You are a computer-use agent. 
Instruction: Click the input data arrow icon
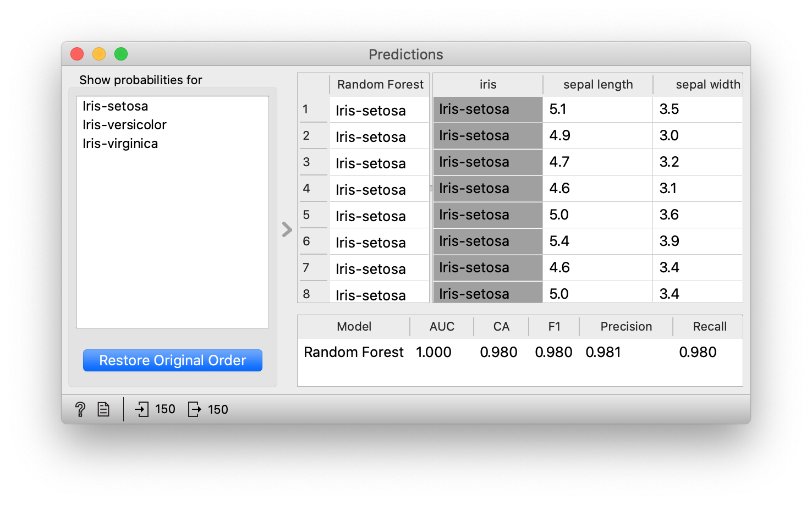[x=141, y=409]
